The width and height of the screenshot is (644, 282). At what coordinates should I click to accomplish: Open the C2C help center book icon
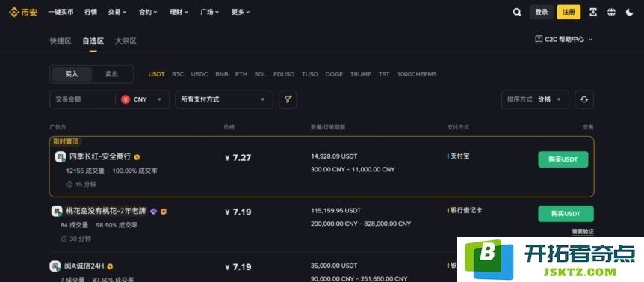point(539,40)
